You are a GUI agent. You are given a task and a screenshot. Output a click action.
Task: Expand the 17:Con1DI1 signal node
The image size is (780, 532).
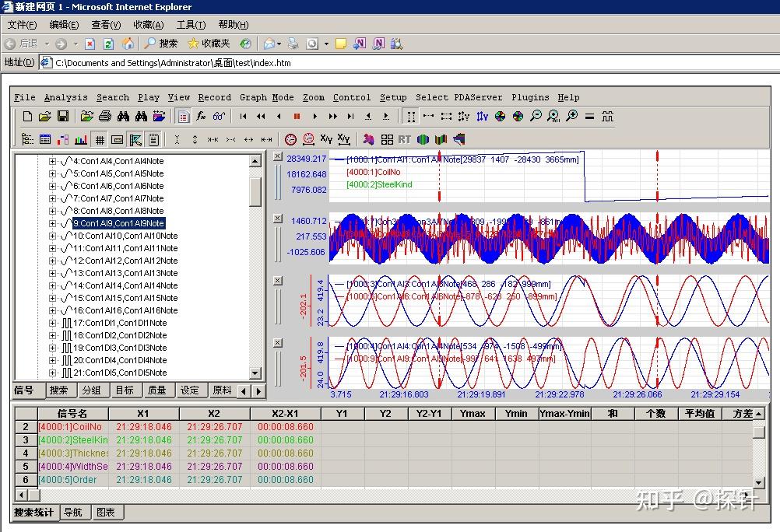(53, 323)
